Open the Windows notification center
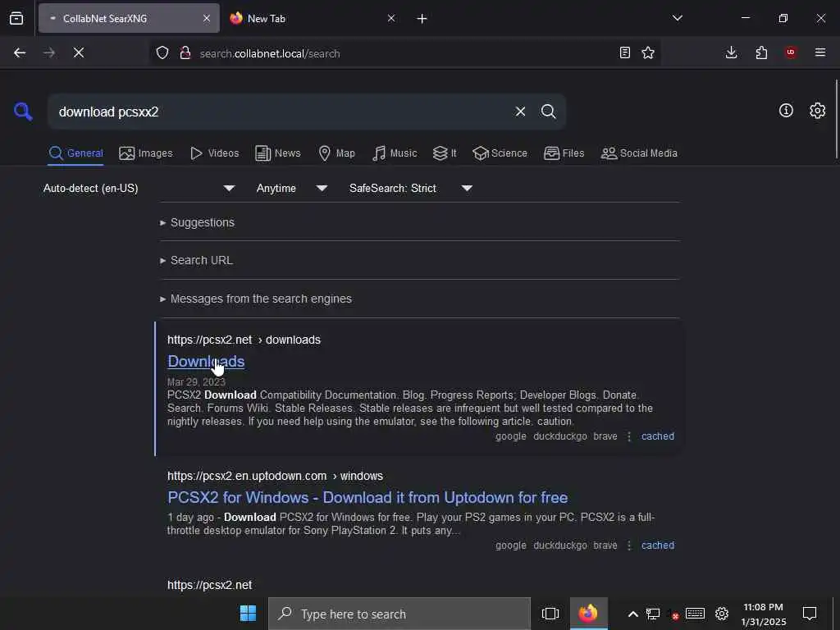This screenshot has height=630, width=840. coord(810,614)
